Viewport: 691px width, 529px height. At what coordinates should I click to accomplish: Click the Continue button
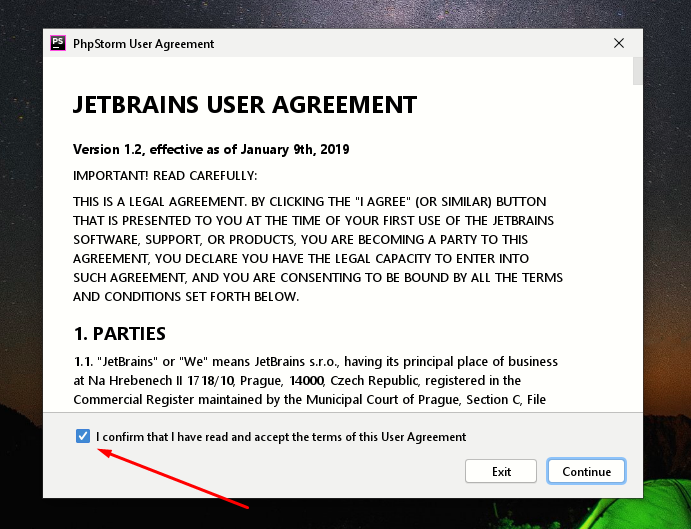tap(586, 471)
